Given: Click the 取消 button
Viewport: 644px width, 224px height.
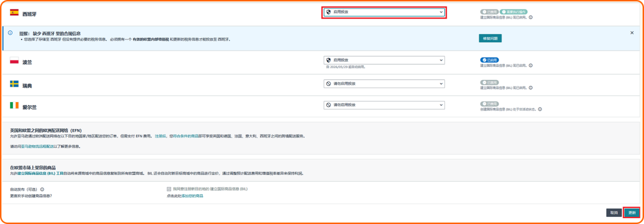Looking at the screenshot, I should (614, 213).
